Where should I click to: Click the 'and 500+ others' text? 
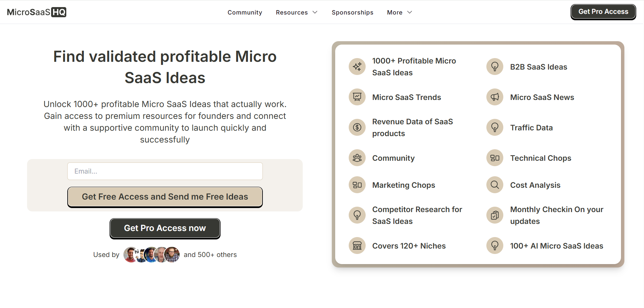coord(210,255)
